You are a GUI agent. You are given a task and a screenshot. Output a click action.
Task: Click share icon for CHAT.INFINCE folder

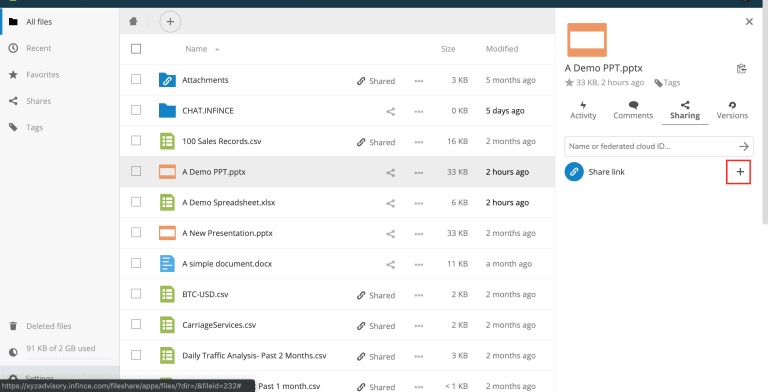pyautogui.click(x=390, y=111)
